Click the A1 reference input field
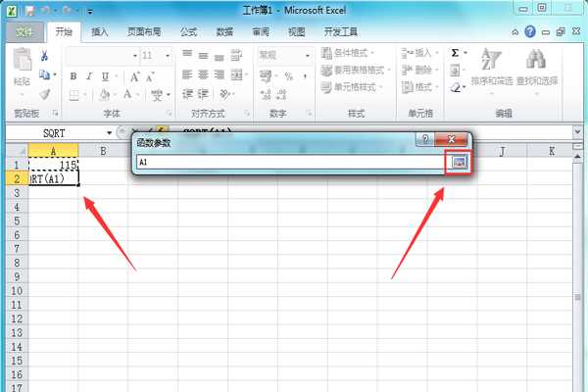This screenshot has width=588, height=392. click(x=290, y=162)
